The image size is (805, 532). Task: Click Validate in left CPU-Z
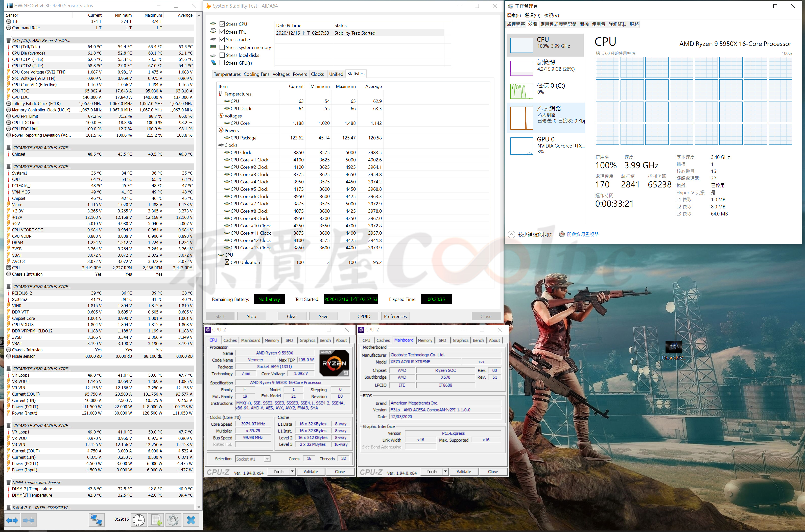click(311, 472)
